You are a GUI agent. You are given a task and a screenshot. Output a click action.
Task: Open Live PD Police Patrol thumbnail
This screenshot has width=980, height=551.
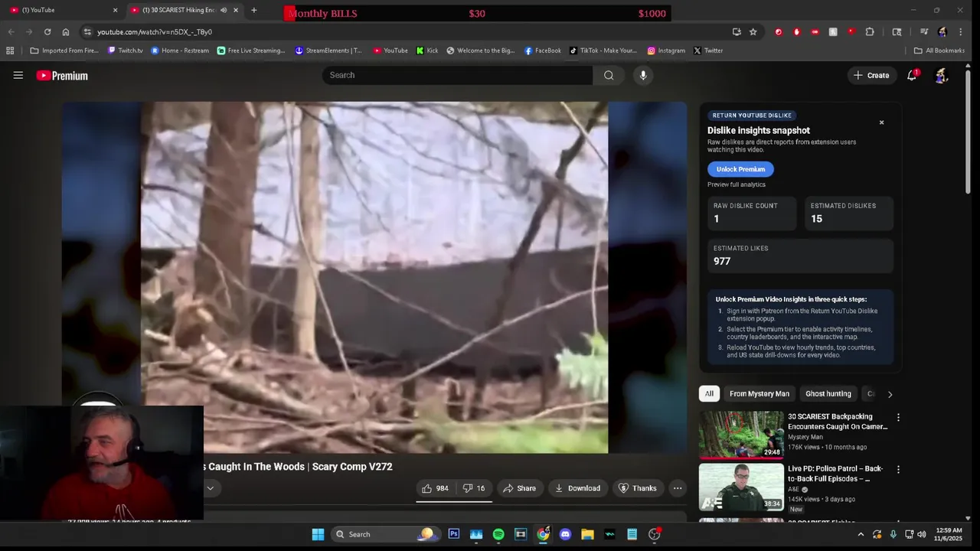pos(741,487)
